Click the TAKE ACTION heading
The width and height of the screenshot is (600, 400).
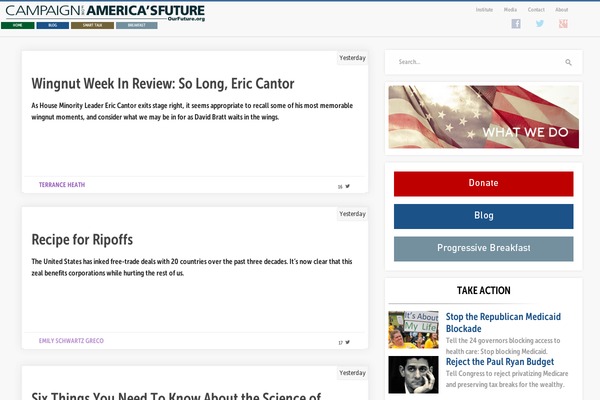click(x=484, y=291)
